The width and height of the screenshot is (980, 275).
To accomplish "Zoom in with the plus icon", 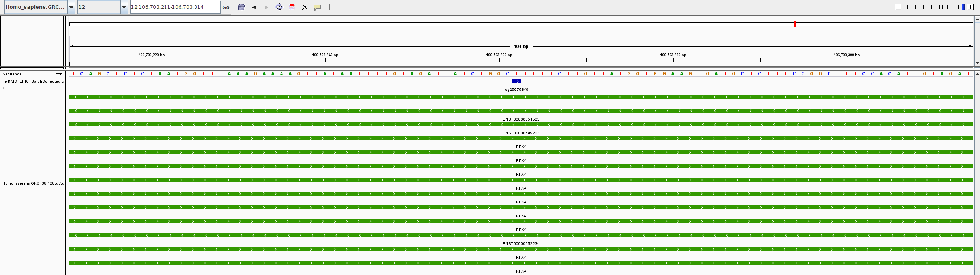I will [970, 7].
